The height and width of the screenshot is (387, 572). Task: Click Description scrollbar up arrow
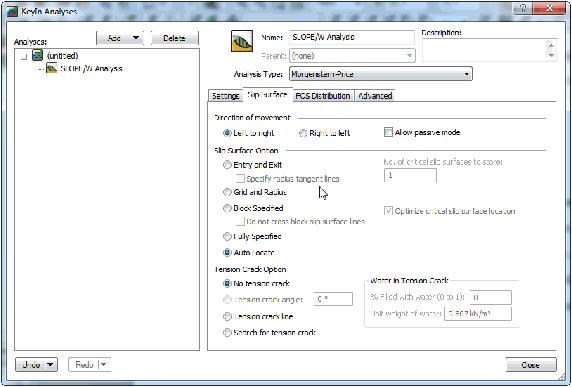(x=551, y=45)
